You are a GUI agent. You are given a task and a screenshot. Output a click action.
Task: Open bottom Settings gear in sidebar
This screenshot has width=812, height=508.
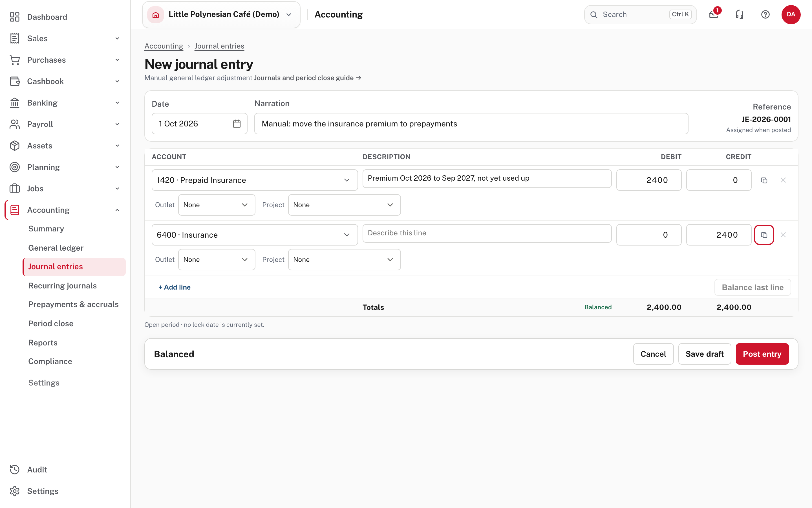14,491
